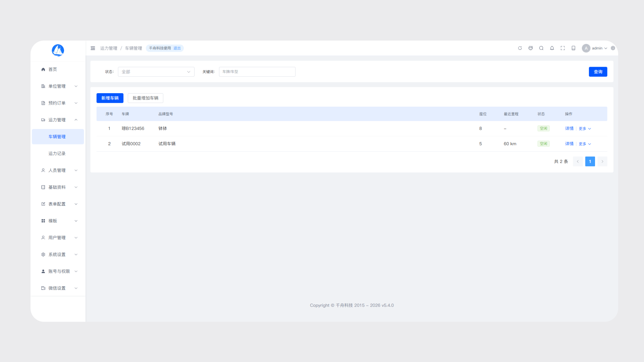Click 批量增加车辆 button
The height and width of the screenshot is (362, 644).
click(x=146, y=98)
